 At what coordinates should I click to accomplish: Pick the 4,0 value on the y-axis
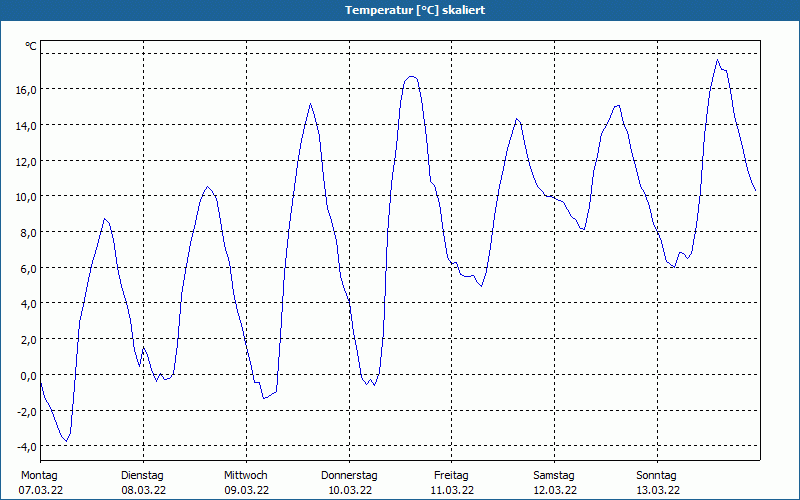[27, 303]
